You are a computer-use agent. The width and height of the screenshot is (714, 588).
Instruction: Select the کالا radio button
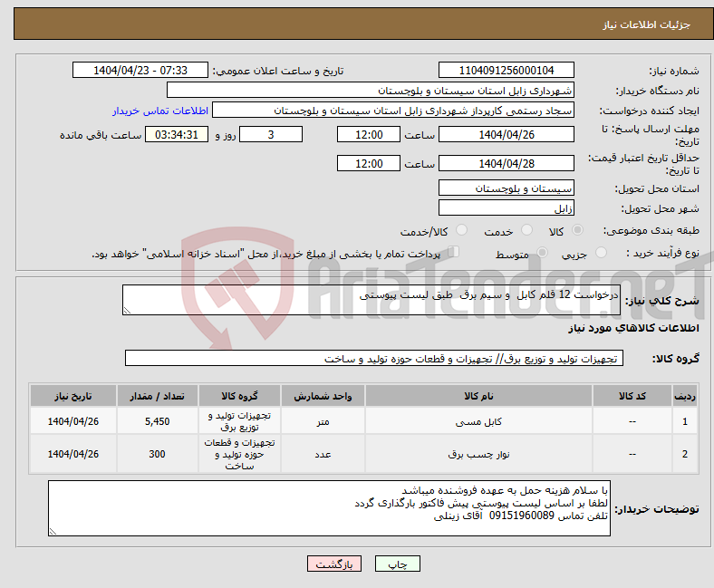pyautogui.click(x=577, y=230)
